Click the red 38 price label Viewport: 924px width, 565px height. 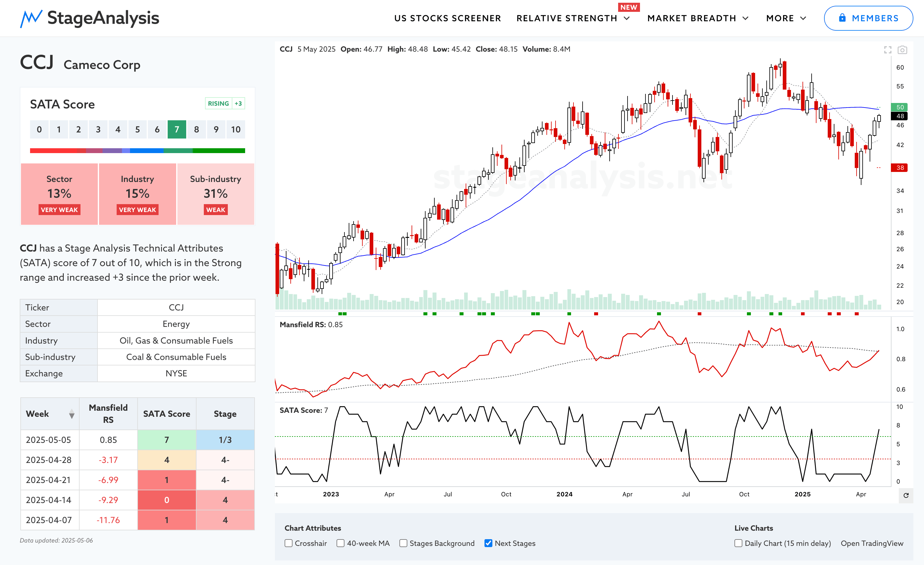click(x=900, y=168)
